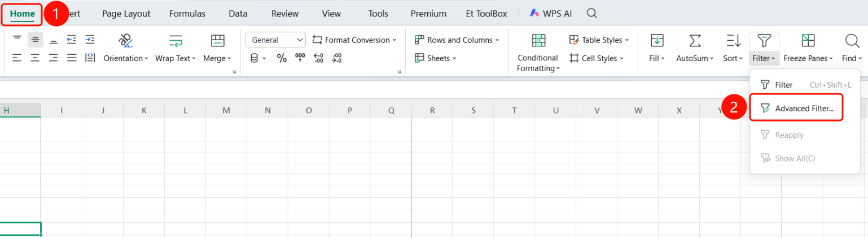Select column H header

click(20, 110)
